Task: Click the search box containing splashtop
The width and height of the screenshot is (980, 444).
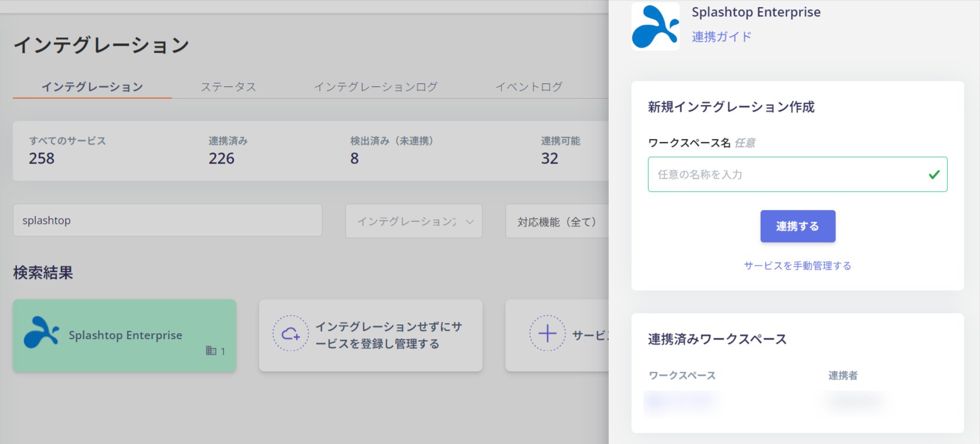Action: pyautogui.click(x=168, y=221)
